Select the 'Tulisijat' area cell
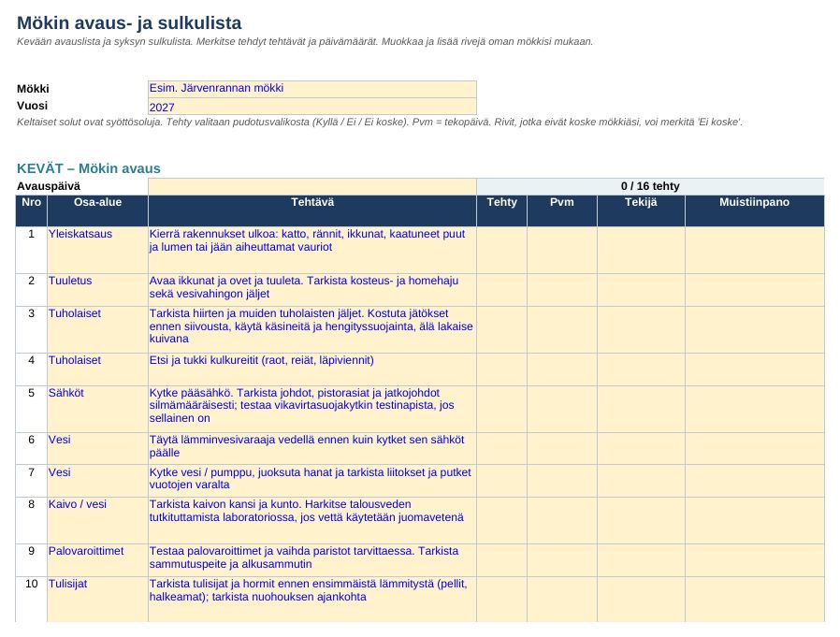This screenshot has width=840, height=637. pyautogui.click(x=97, y=600)
